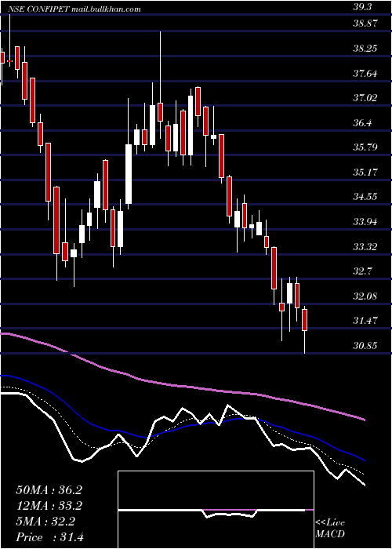Click the 30.85 price axis label
Image resolution: width=392 pixels, height=549 pixels.
click(x=365, y=345)
